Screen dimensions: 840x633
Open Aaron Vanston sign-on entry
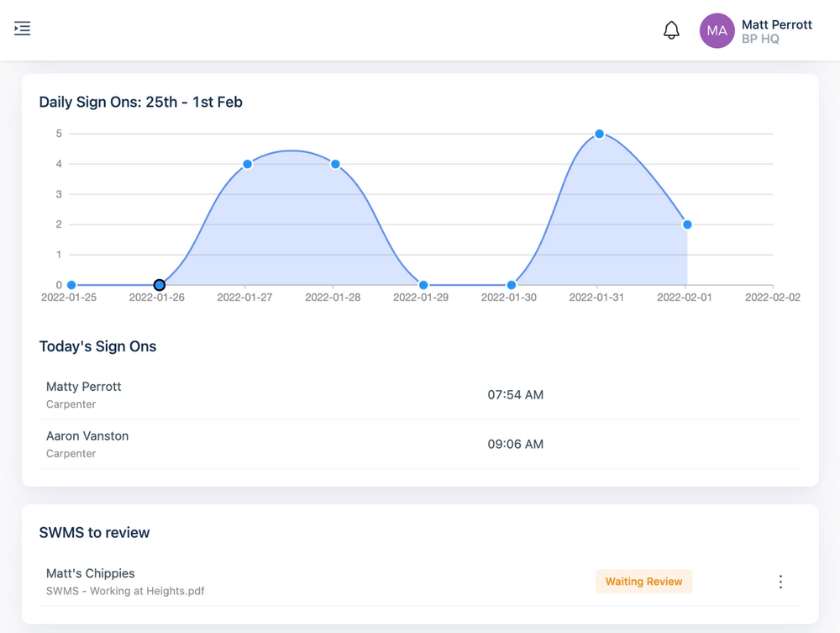tap(420, 445)
